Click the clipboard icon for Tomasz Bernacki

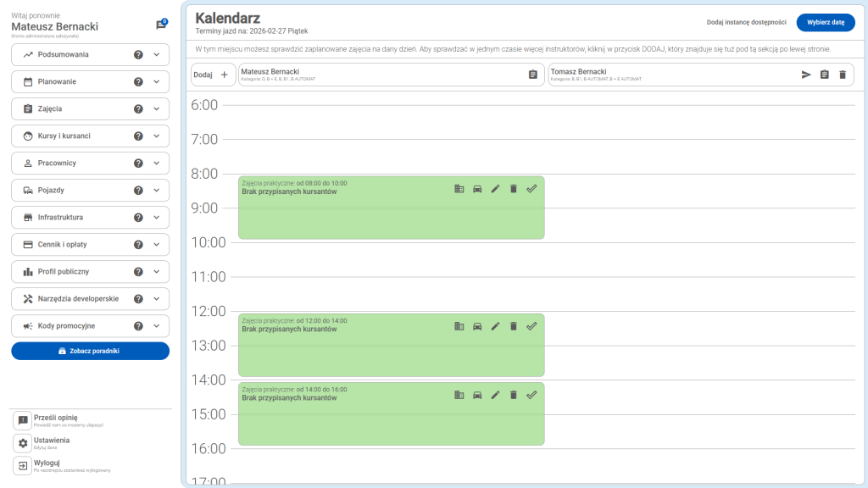coord(824,75)
